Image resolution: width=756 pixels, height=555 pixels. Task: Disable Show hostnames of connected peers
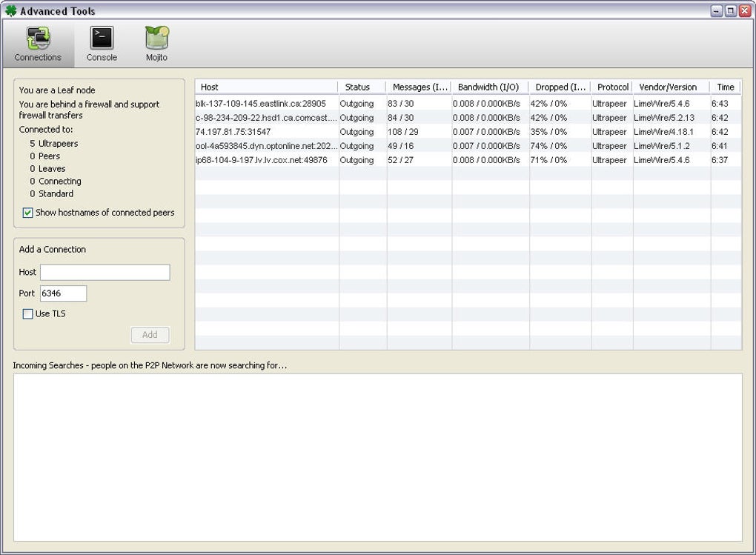click(28, 213)
